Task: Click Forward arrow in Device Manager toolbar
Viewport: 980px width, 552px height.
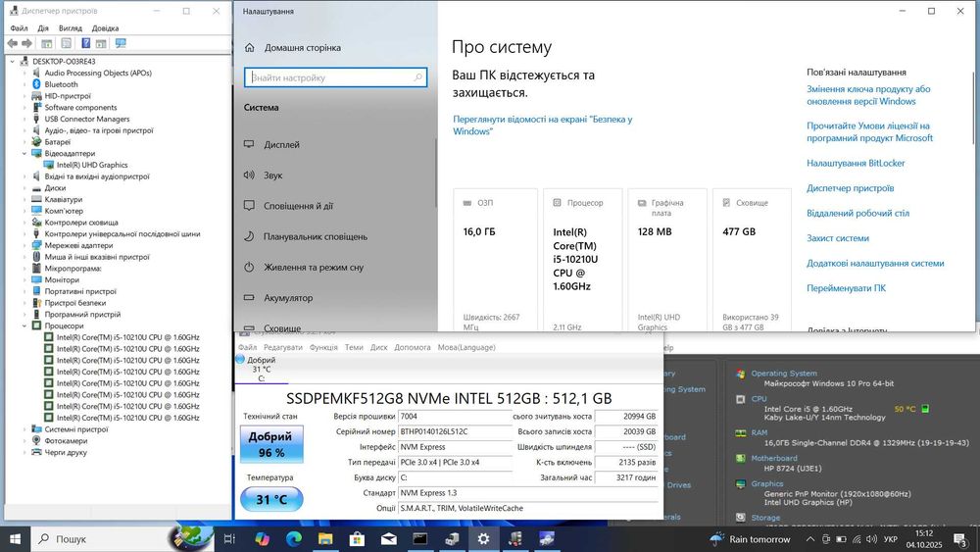Action: click(26, 43)
